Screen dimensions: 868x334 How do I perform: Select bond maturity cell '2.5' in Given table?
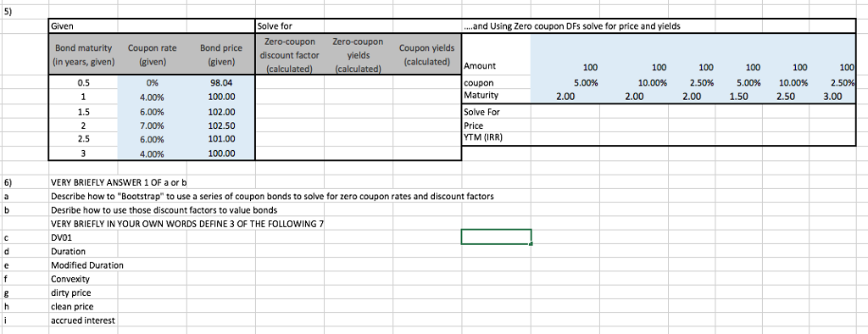click(83, 139)
